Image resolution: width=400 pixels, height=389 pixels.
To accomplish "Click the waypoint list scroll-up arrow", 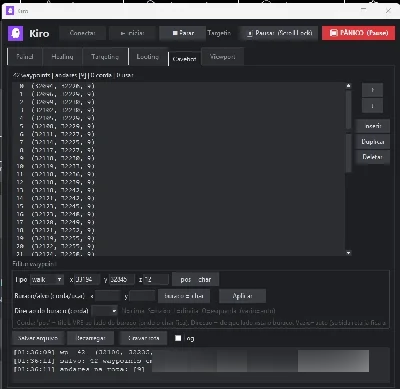I will 348,86.
